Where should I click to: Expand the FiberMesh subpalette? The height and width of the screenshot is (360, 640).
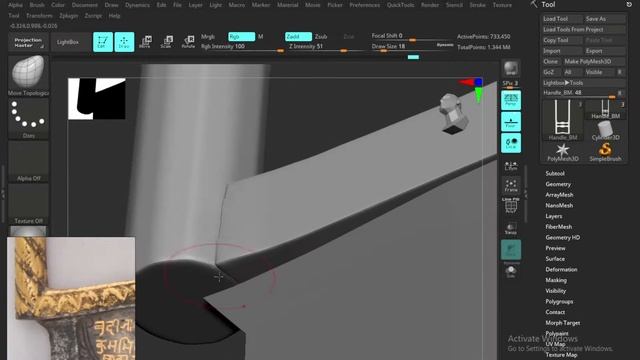coord(559,227)
